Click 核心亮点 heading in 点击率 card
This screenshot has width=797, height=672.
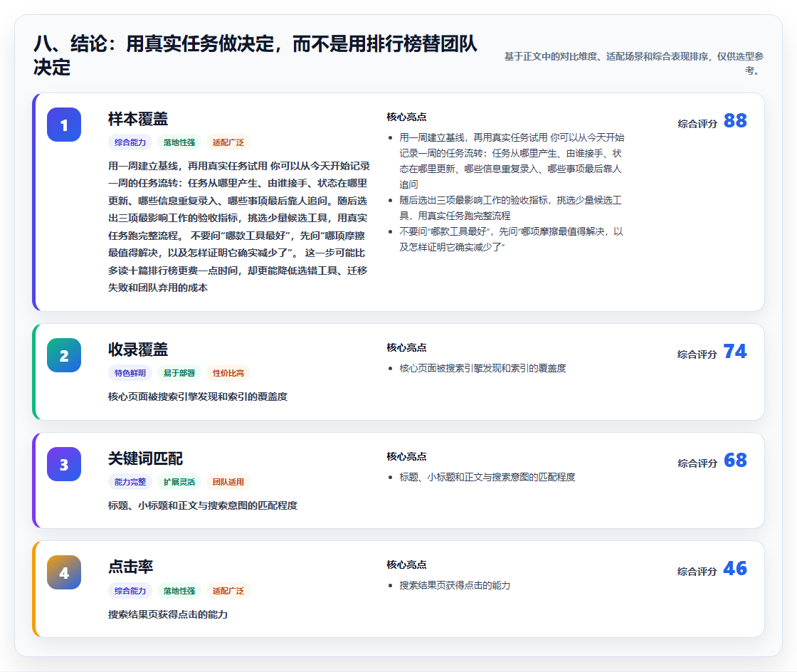pos(406,565)
